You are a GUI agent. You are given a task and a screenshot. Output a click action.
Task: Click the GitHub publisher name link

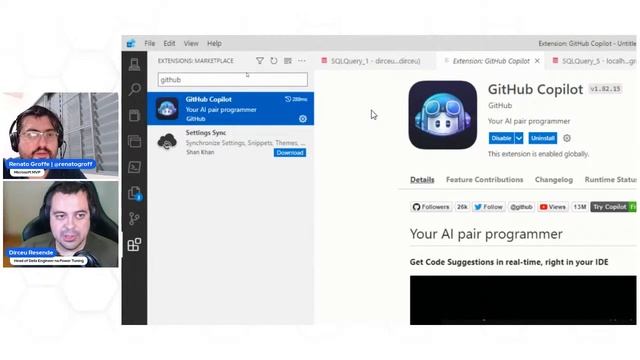pos(500,106)
